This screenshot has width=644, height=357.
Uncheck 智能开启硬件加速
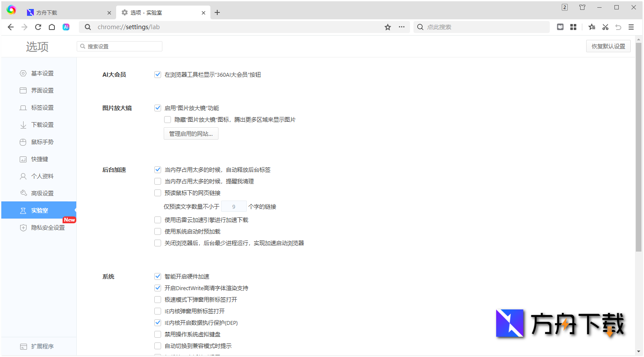(158, 276)
